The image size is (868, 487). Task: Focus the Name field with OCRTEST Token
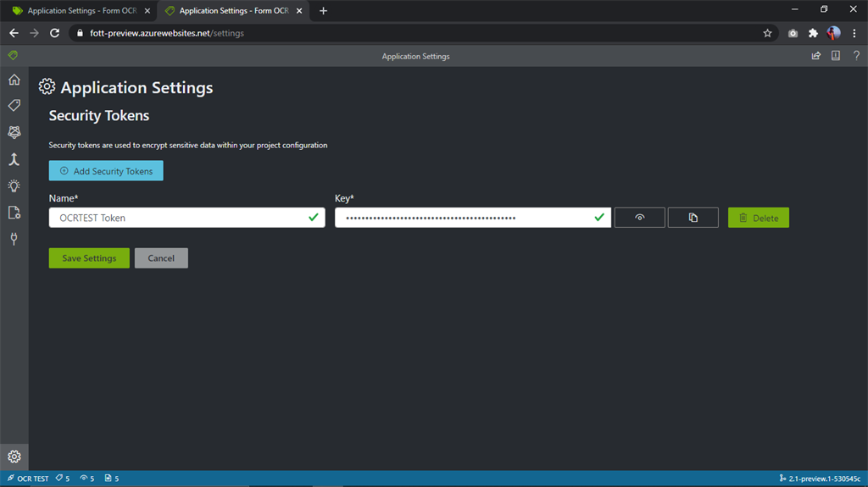click(186, 218)
